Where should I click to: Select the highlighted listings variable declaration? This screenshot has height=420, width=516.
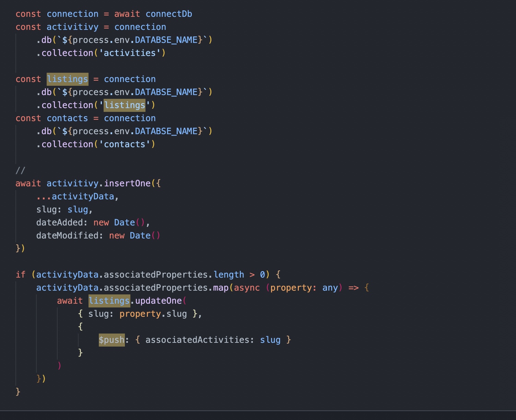coord(68,79)
